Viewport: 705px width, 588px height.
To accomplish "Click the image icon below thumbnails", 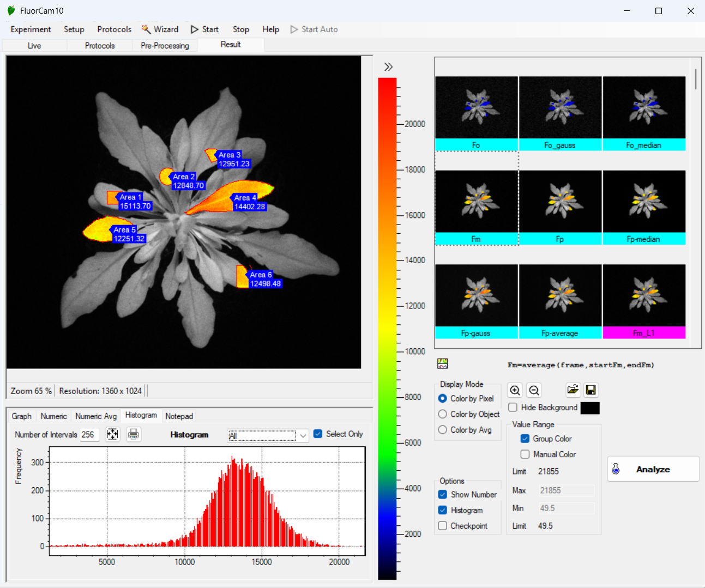I will pyautogui.click(x=443, y=363).
